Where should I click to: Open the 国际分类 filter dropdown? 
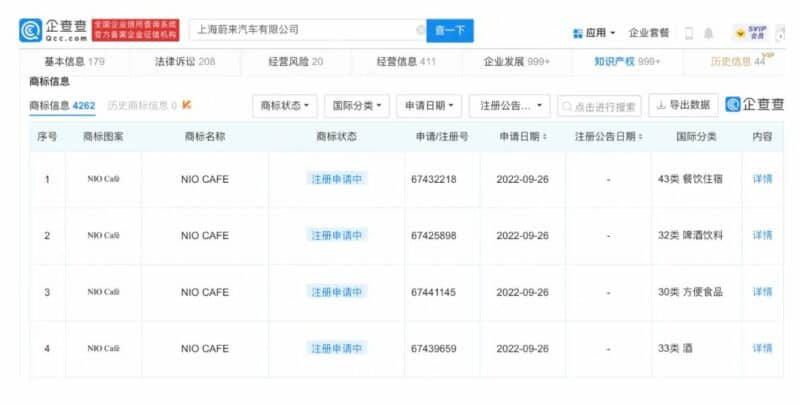point(357,106)
